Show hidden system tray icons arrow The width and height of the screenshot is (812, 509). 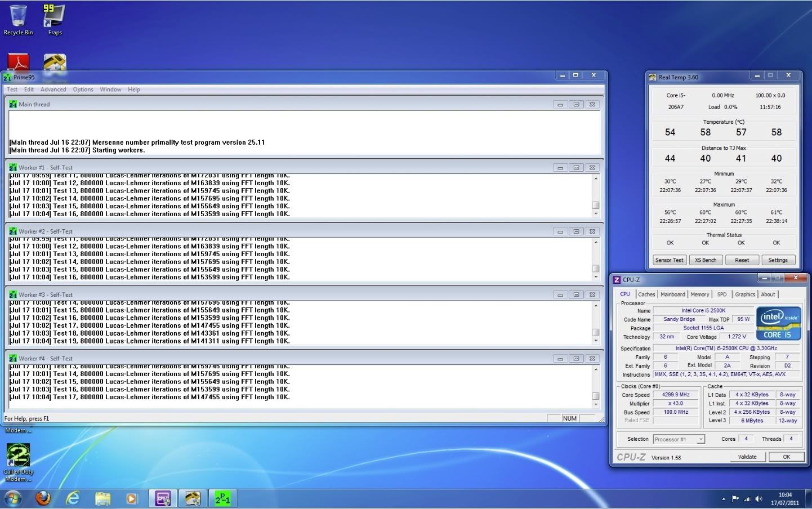(724, 499)
